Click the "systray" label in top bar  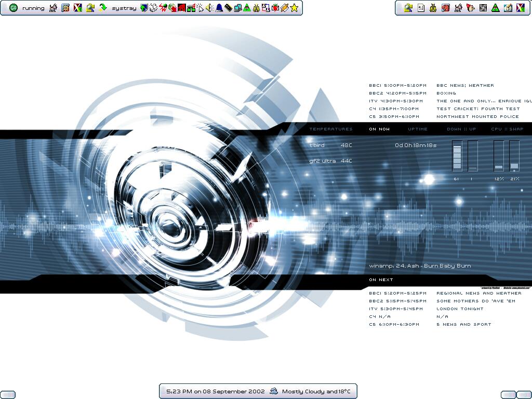coord(124,8)
